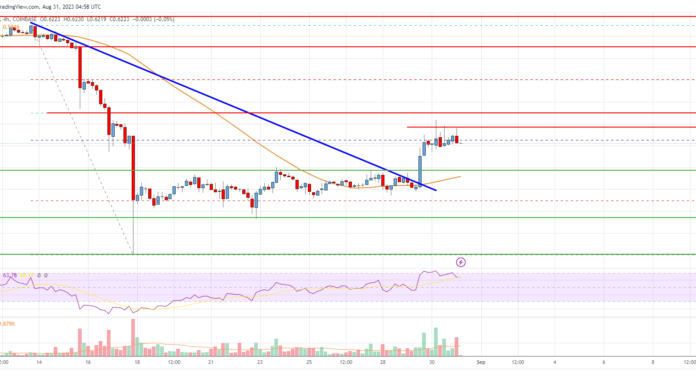Click the '18' date on time axis
The height and width of the screenshot is (385, 696).
pyautogui.click(x=137, y=362)
